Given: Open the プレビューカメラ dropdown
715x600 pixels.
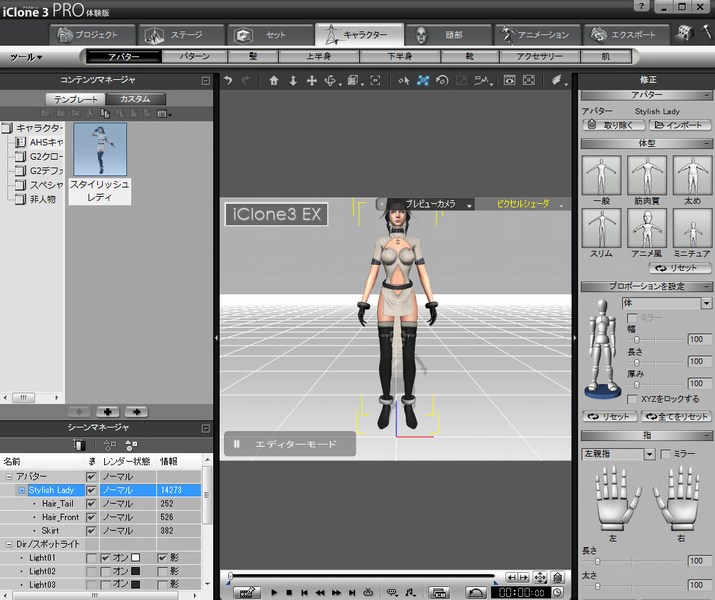Looking at the screenshot, I should tap(469, 206).
